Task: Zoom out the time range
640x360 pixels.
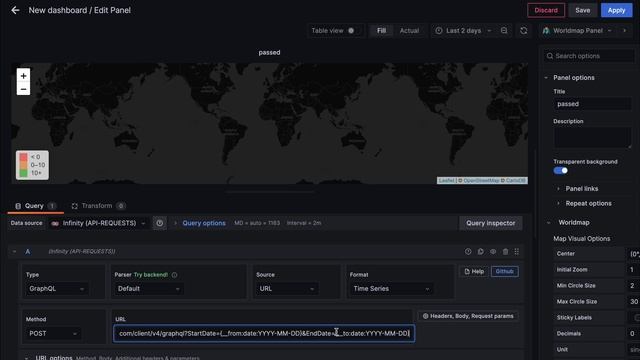Action: tap(504, 31)
